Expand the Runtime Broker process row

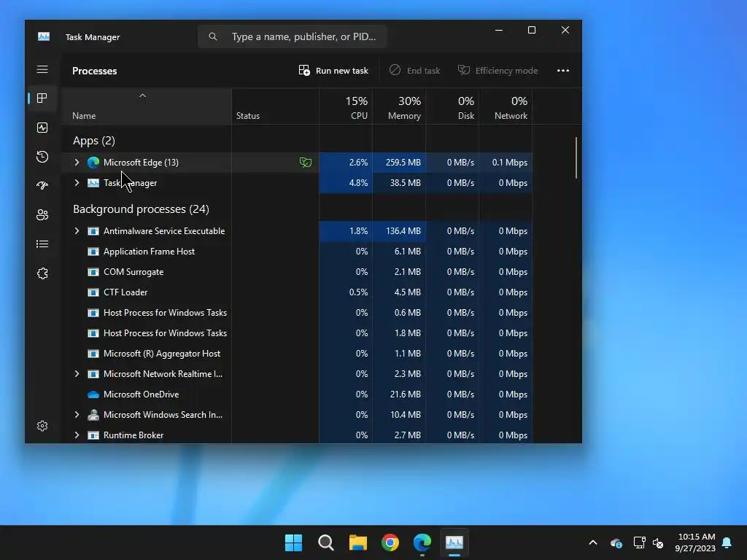(x=77, y=435)
